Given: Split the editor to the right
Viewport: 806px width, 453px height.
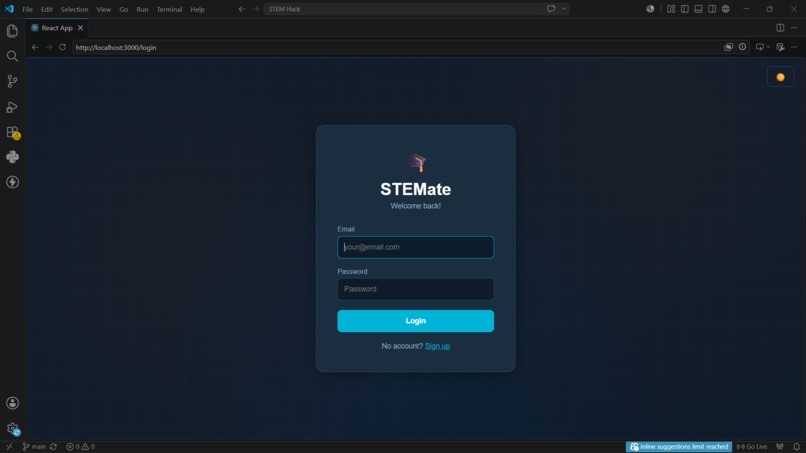Looking at the screenshot, I should tap(780, 28).
